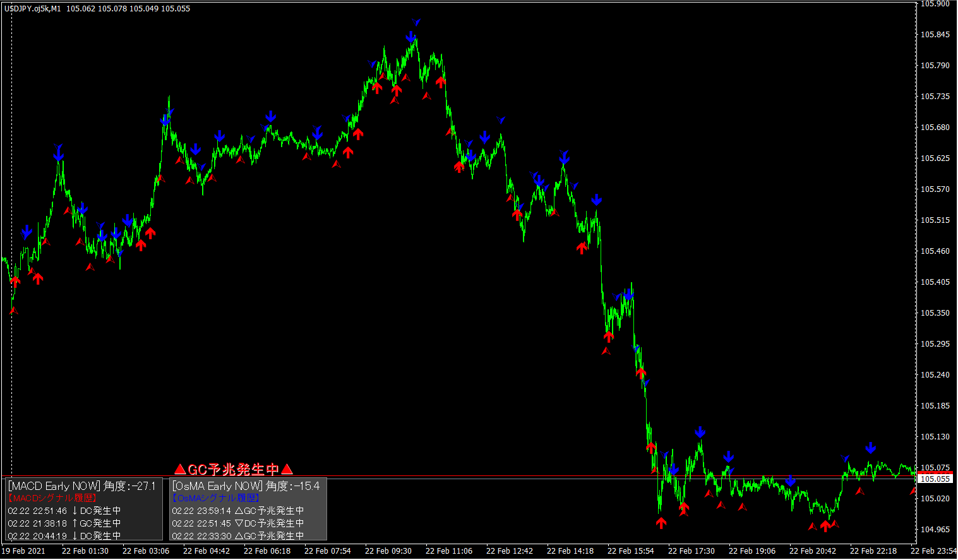Click price scale value 105.625
The width and height of the screenshot is (958, 560).
[x=935, y=158]
